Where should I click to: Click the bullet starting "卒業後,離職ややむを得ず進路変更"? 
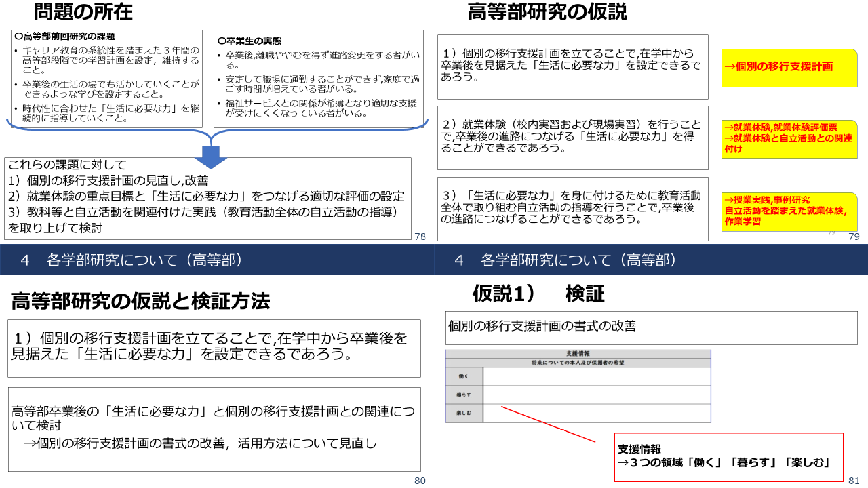pyautogui.click(x=322, y=60)
